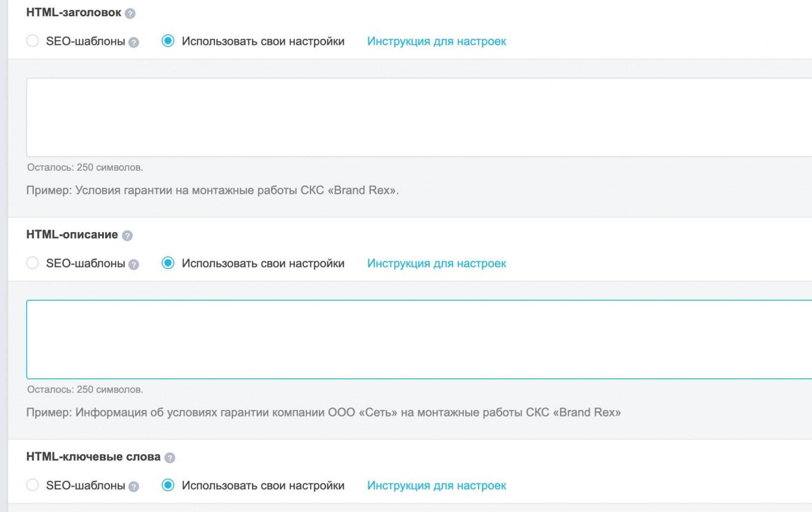This screenshot has height=512, width=812.
Task: Open Инструкция для настроек link in HTML-ключевые слова section
Action: tap(436, 485)
